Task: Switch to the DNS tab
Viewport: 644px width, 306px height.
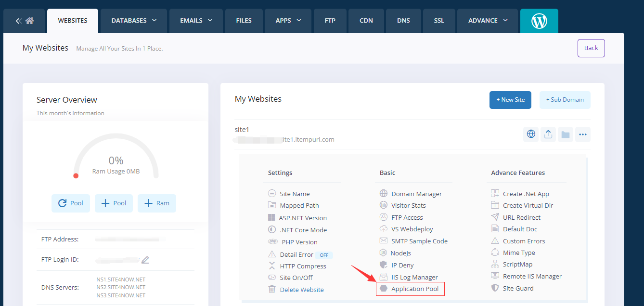Action: 403,21
